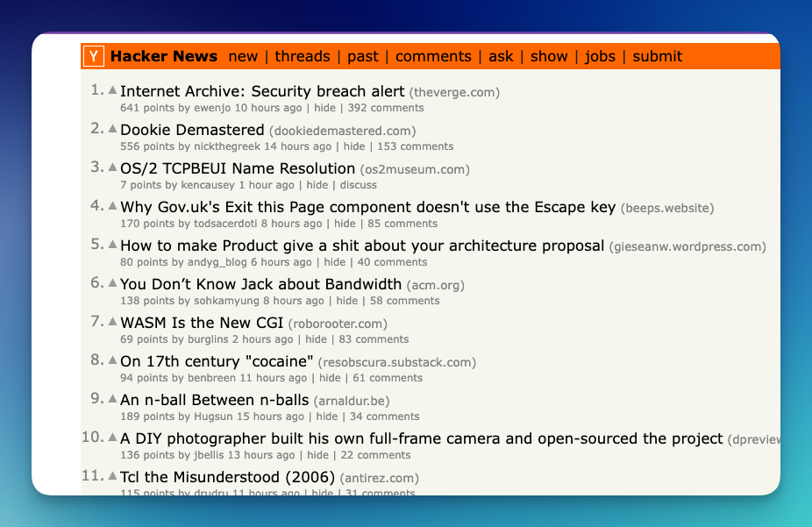
Task: Upvote the Internet Archive security breach story
Action: tap(112, 90)
